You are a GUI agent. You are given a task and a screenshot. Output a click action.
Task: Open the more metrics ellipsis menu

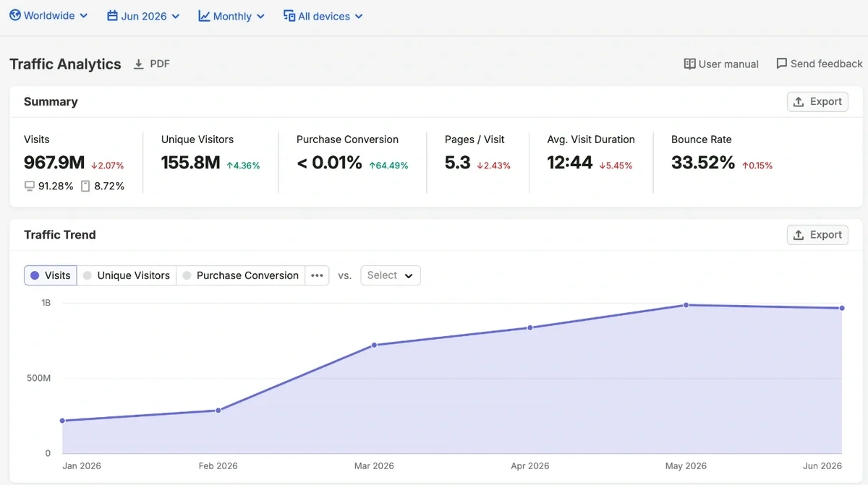coord(317,275)
